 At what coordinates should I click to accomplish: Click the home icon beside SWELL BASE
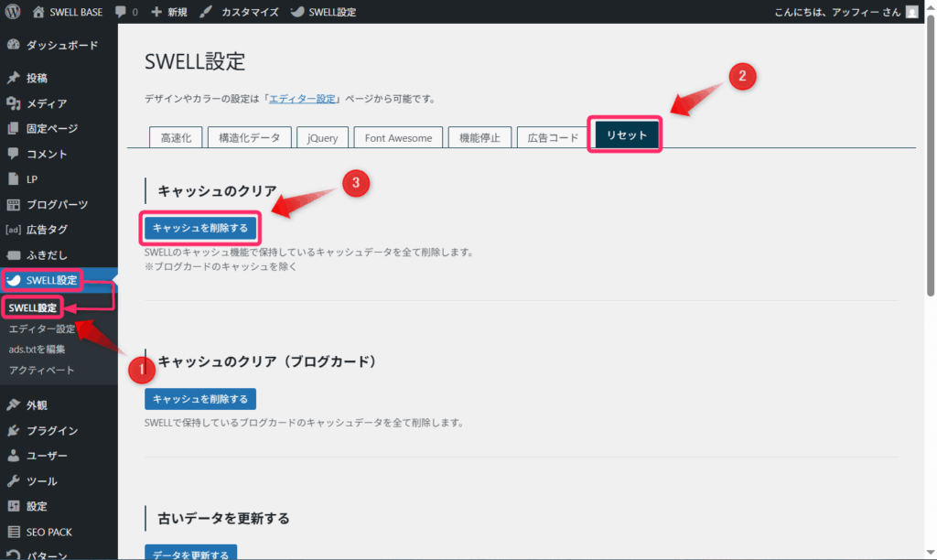tap(38, 12)
